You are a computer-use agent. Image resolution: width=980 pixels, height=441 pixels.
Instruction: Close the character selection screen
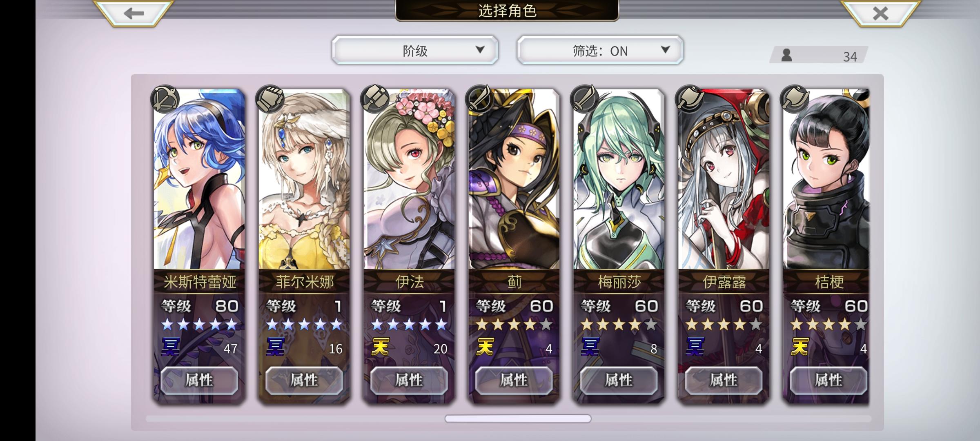tap(880, 13)
